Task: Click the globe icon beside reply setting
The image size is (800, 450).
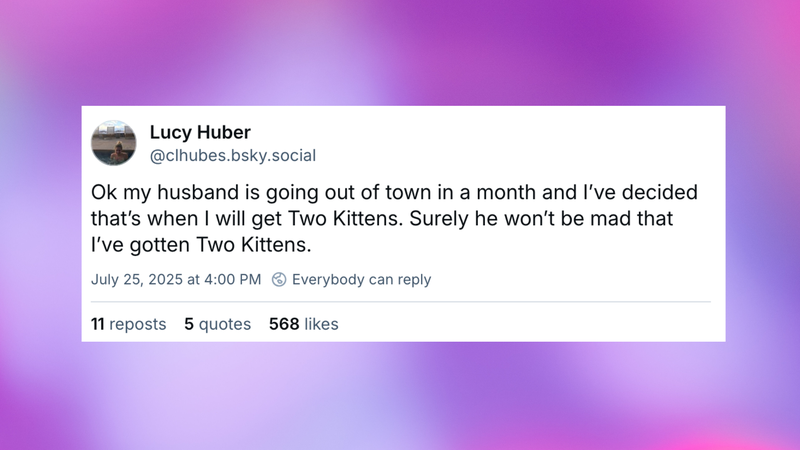Action: pos(280,279)
